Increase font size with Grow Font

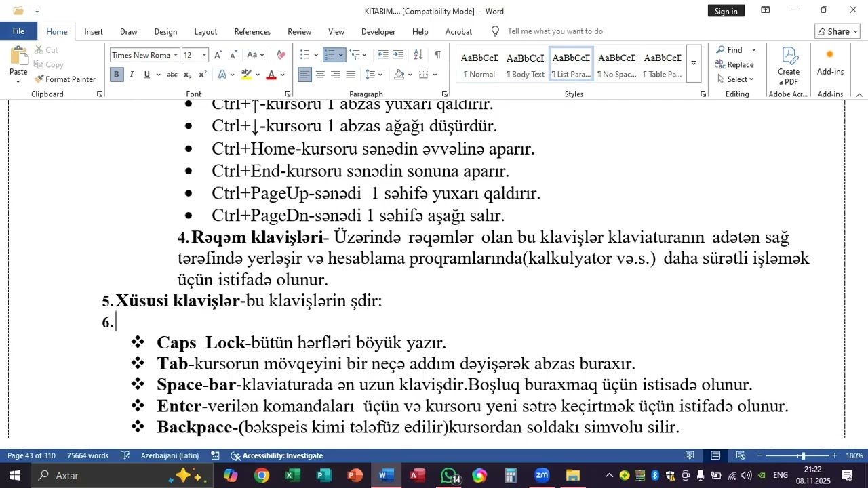pyautogui.click(x=218, y=55)
